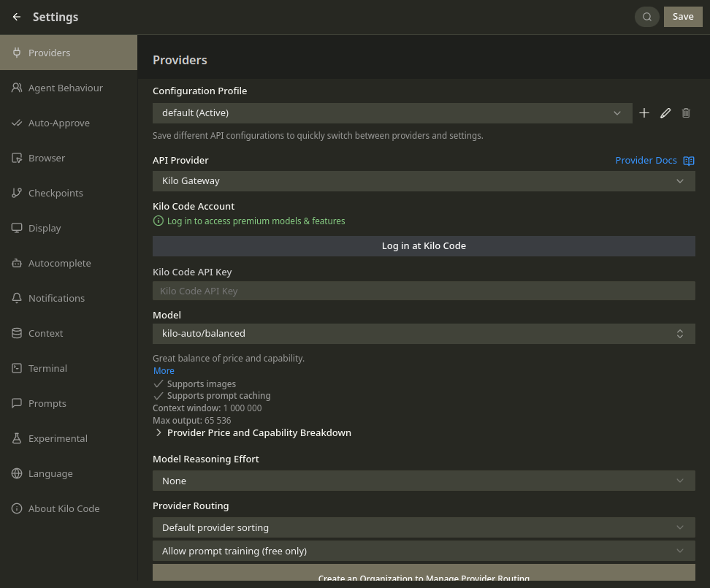Screen dimensions: 710x588
Task: Click Create an Organization to Manage Provider Routing
Action: point(424,573)
